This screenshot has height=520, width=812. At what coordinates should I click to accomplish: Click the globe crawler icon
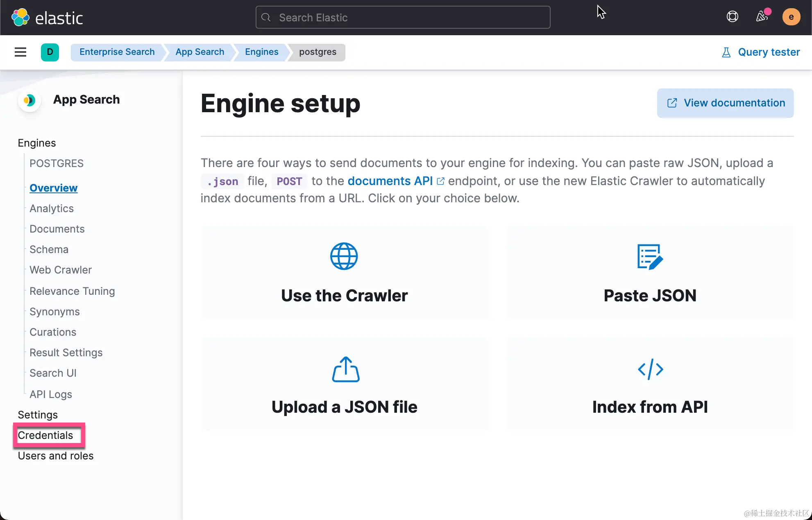344,256
